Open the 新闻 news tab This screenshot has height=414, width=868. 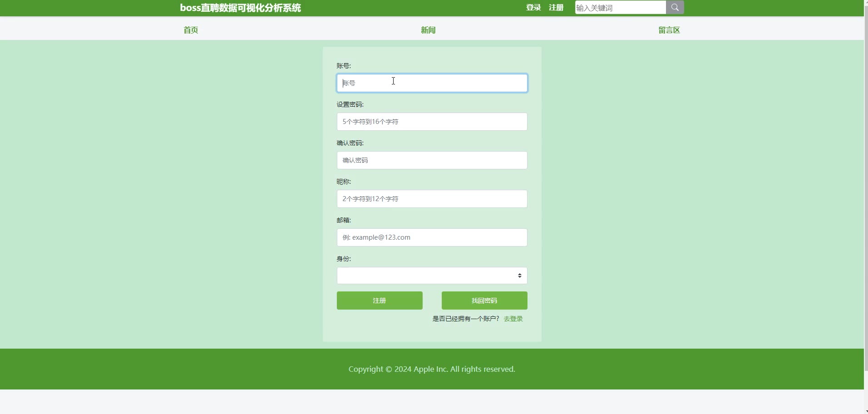point(428,30)
